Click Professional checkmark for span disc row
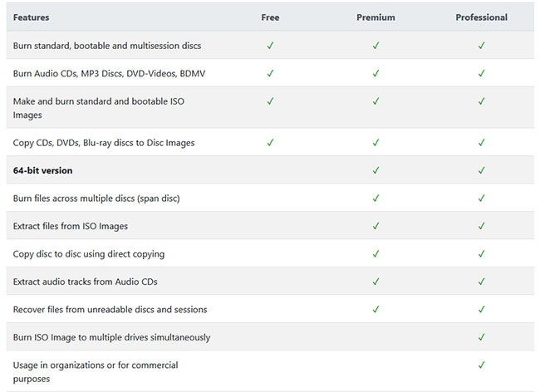 (482, 198)
